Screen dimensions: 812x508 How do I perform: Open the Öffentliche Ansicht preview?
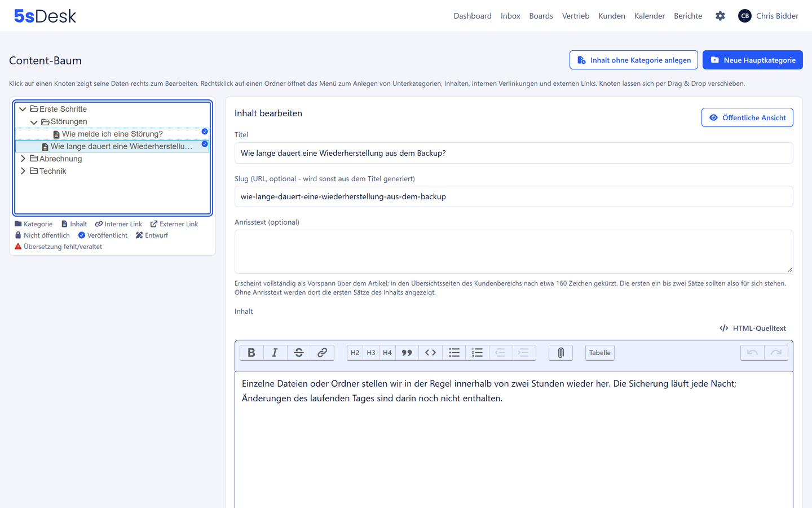747,117
